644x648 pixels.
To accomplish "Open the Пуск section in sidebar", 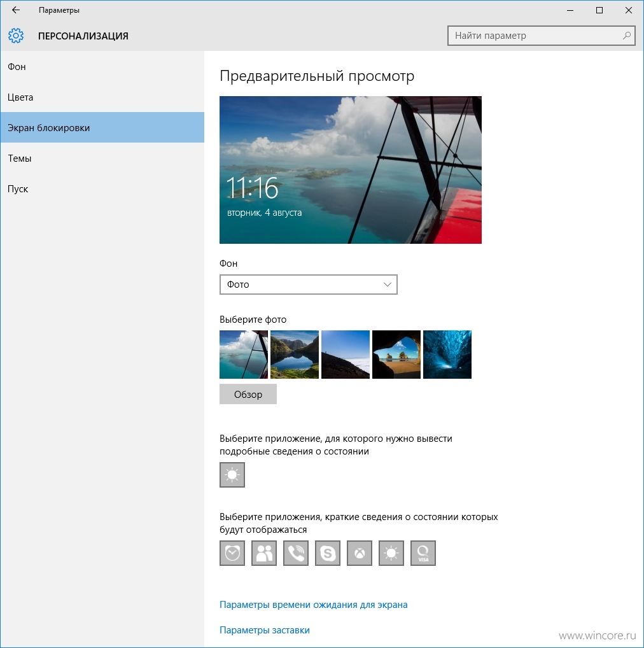I will coord(102,189).
